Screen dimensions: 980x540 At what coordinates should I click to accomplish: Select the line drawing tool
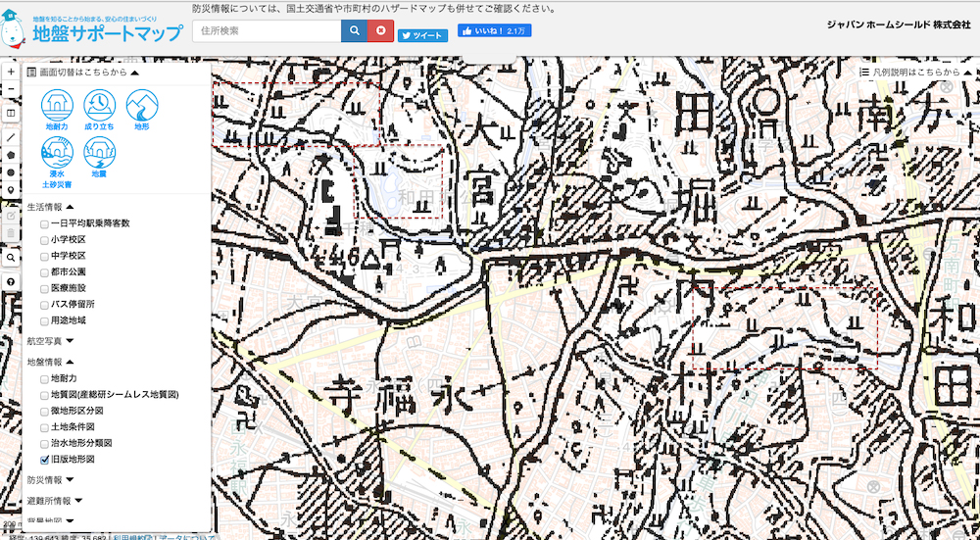pos(11,137)
